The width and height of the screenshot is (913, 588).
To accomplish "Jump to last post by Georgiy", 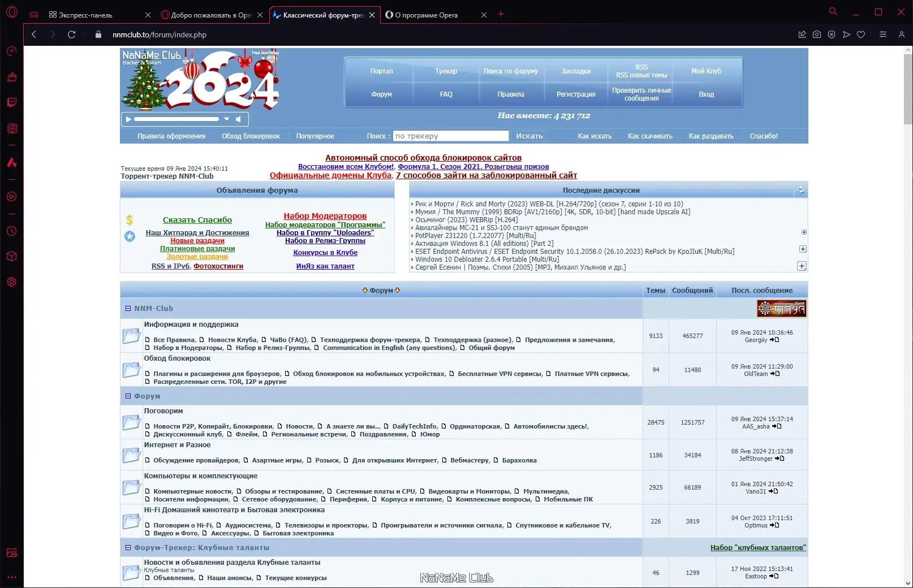I will click(x=775, y=340).
